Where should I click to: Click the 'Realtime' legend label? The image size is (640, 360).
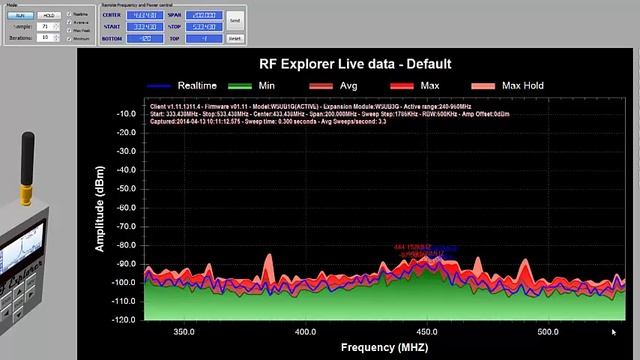pos(197,86)
